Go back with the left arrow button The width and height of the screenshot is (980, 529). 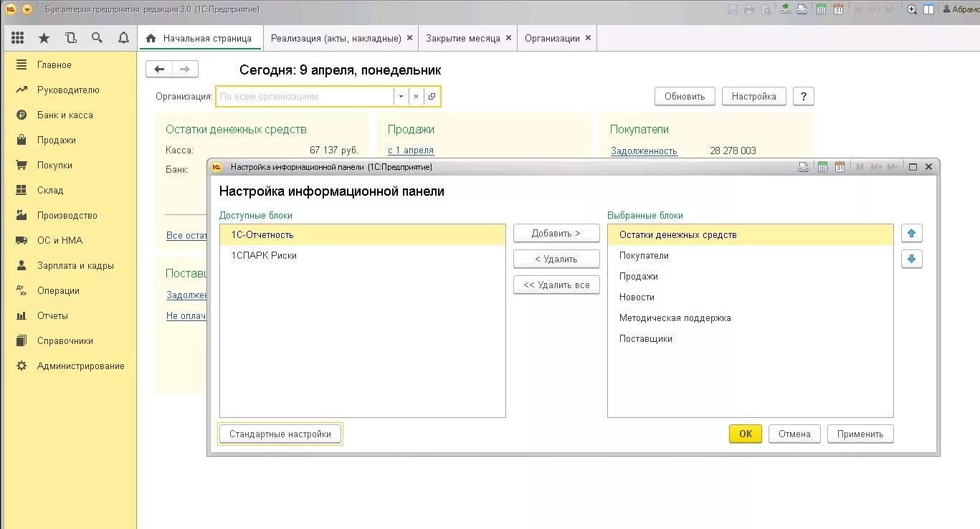(159, 70)
